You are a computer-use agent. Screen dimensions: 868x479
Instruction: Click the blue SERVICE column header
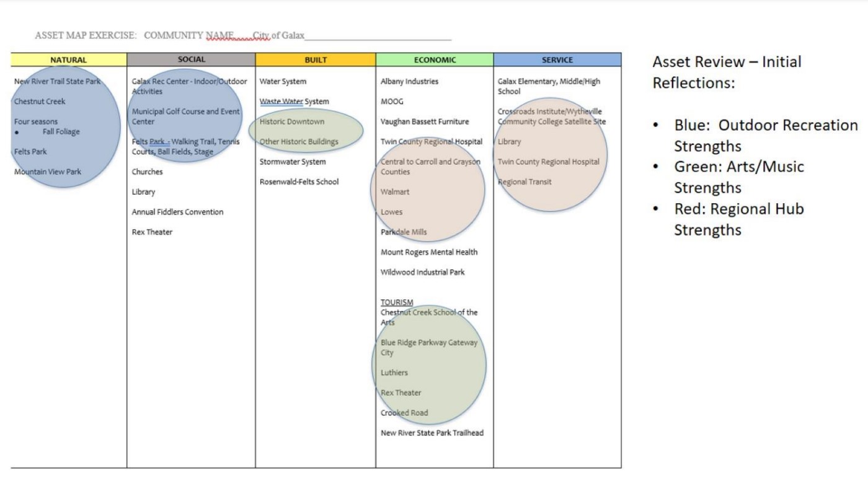click(557, 60)
